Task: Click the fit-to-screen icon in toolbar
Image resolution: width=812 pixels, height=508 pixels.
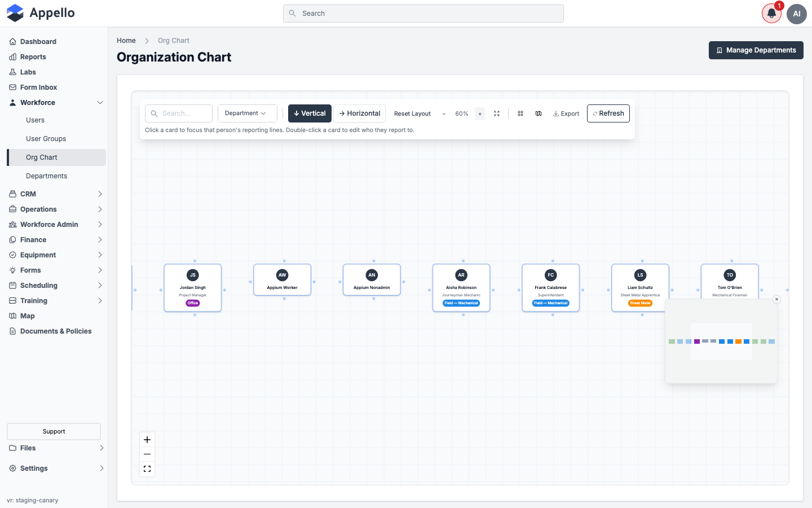Action: [x=497, y=113]
